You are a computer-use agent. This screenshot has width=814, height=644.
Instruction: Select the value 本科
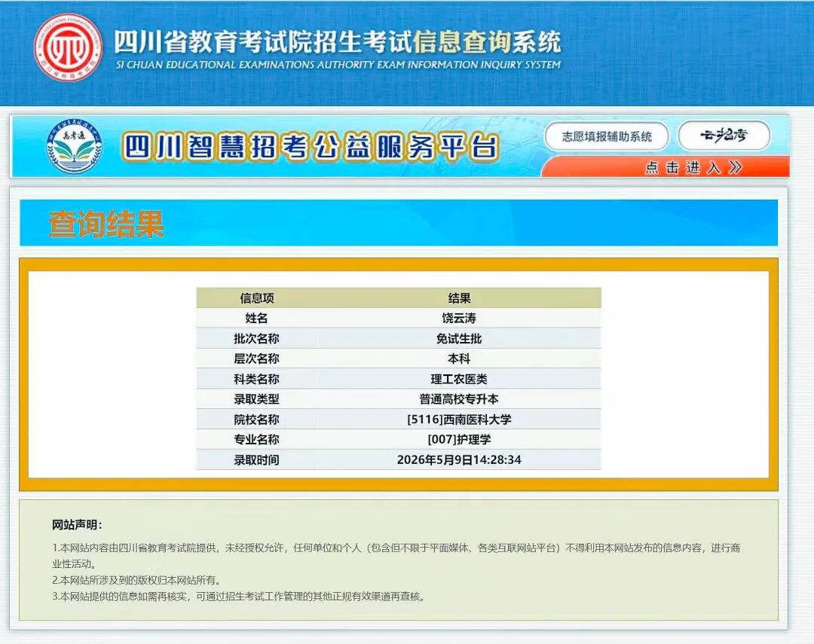click(459, 359)
